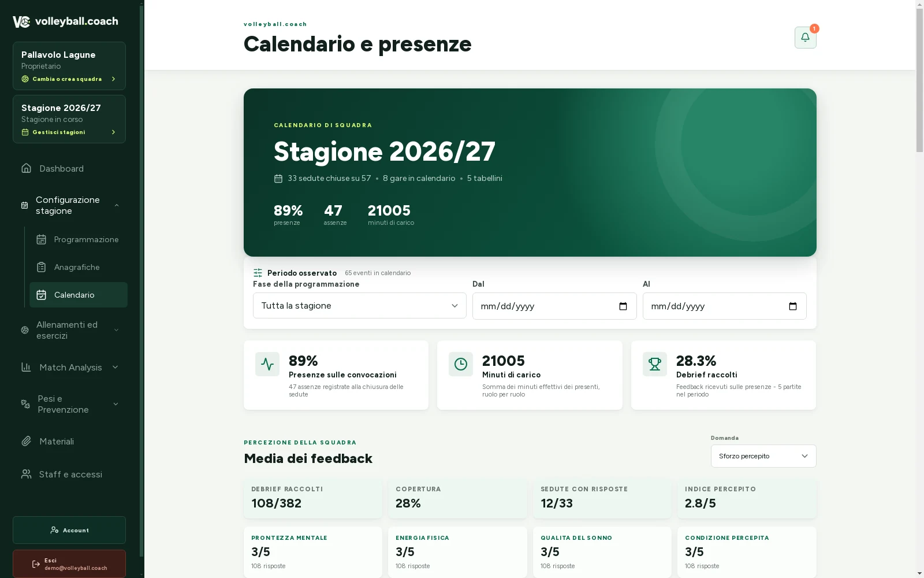
Task: Expand the Match Analysis chevron
Action: point(115,367)
